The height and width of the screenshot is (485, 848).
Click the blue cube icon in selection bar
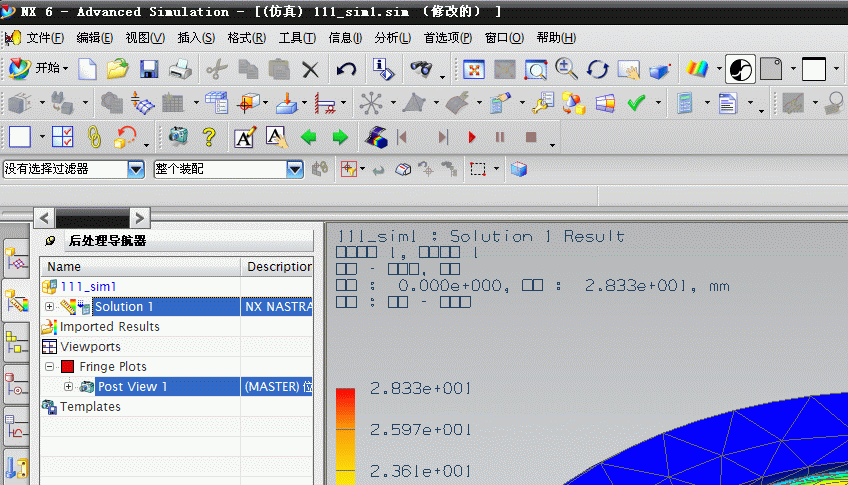519,169
